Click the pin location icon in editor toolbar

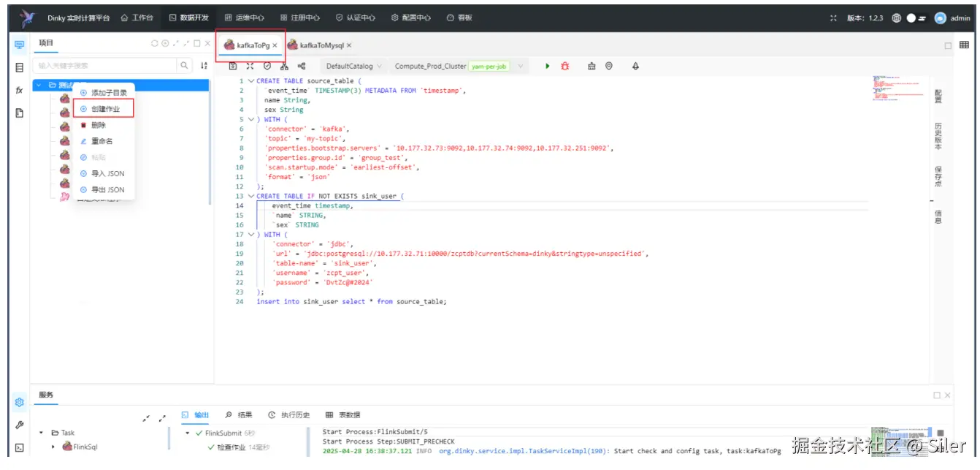(609, 66)
